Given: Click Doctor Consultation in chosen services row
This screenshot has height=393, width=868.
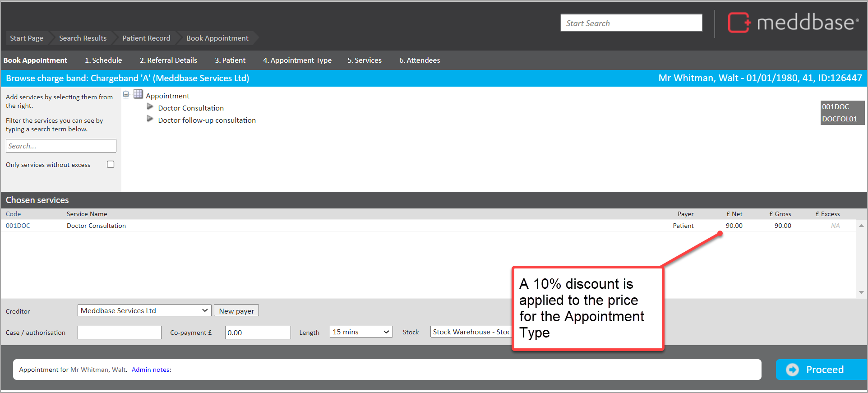Looking at the screenshot, I should [x=96, y=226].
